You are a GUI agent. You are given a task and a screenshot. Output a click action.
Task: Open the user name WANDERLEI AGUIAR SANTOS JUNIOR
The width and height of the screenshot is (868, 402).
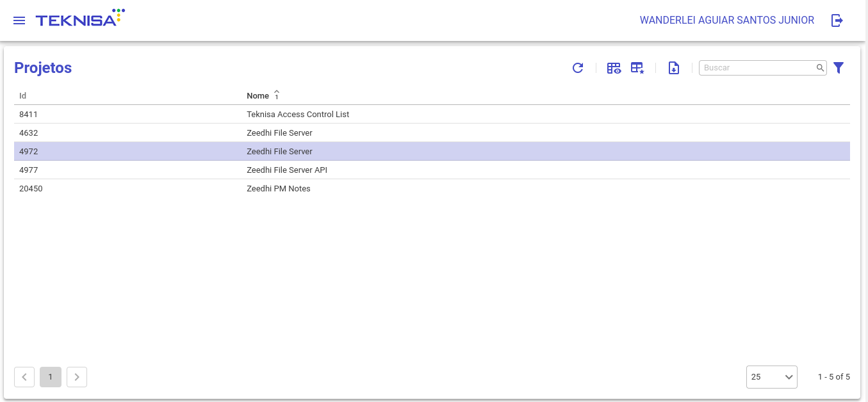pyautogui.click(x=727, y=20)
